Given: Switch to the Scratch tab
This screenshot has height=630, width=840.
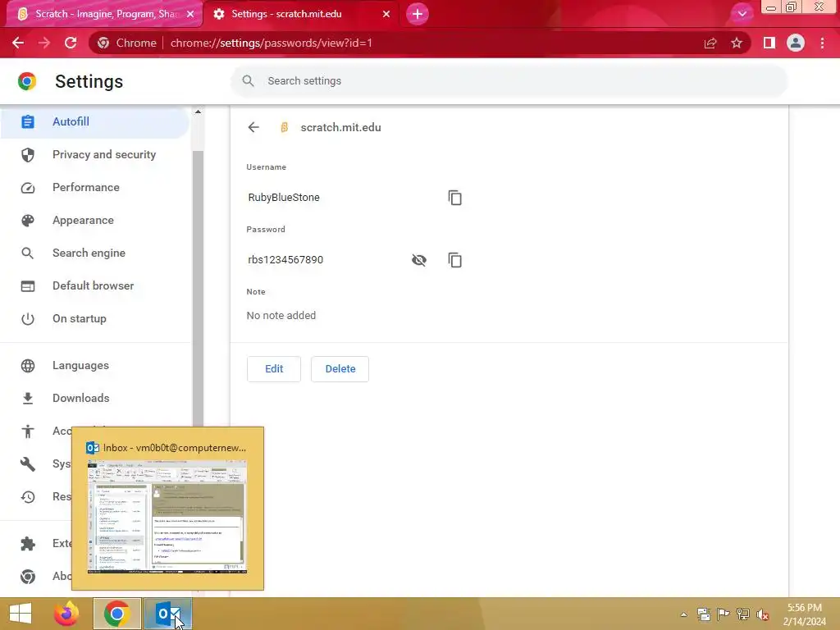Looking at the screenshot, I should click(x=105, y=14).
